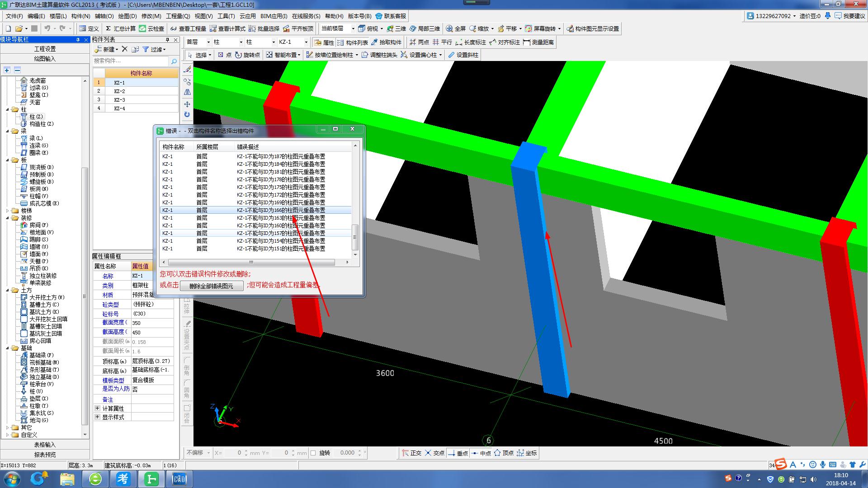The height and width of the screenshot is (488, 868).
Task: Toggle 交点 intersection snap
Action: coord(434,453)
